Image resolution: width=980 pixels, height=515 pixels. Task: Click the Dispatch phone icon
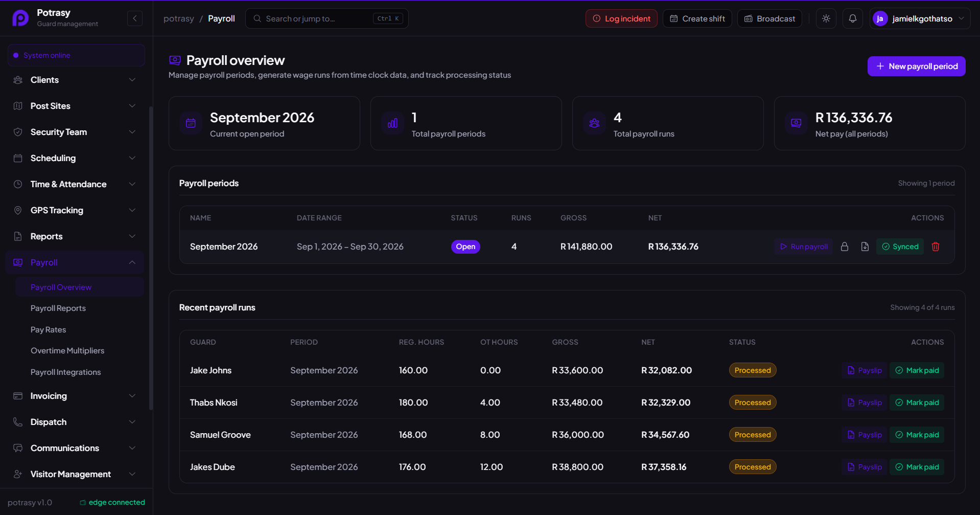coord(18,422)
